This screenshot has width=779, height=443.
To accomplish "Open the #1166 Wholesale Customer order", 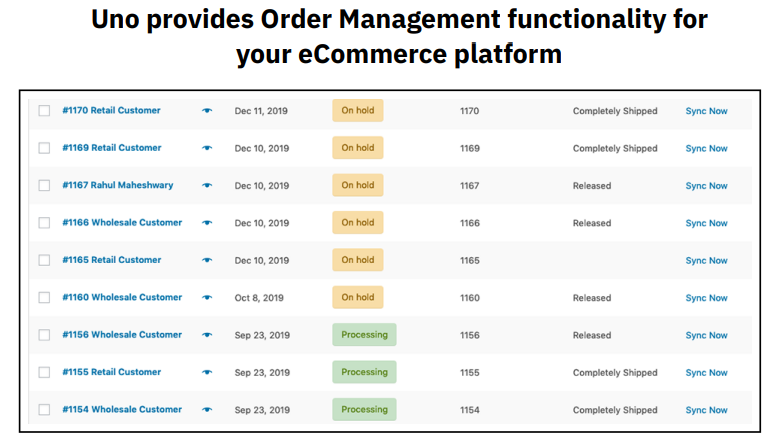I will point(122,223).
